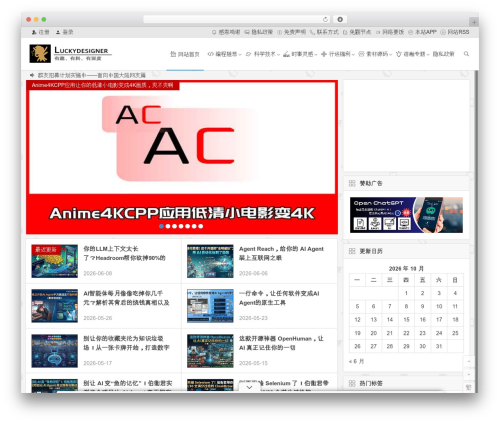
Task: Go to previous month « 6 月
Action: pyautogui.click(x=357, y=361)
